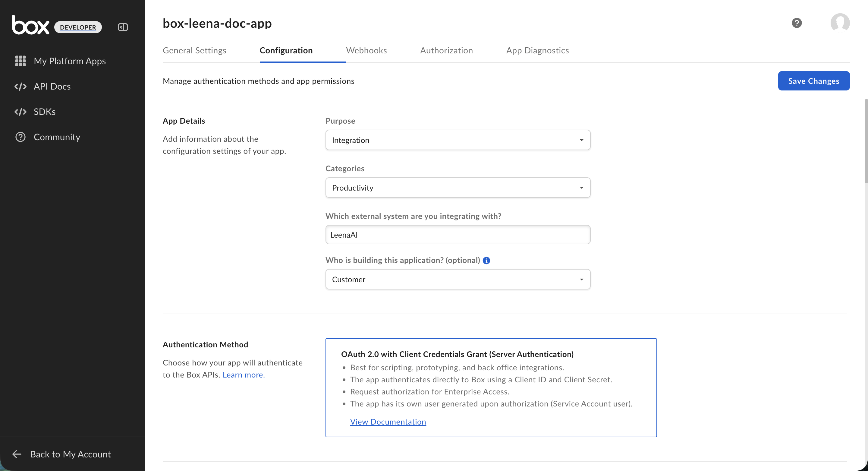The height and width of the screenshot is (471, 868).
Task: Click the info icon beside 'Who is building'
Action: 486,260
